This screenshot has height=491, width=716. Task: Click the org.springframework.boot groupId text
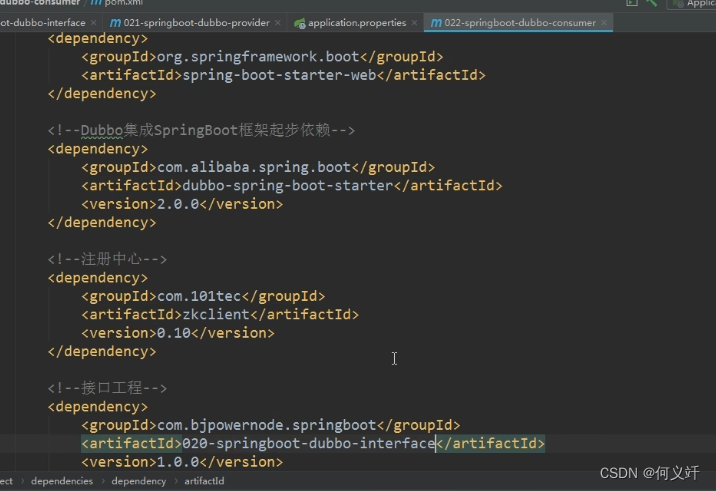click(x=258, y=57)
